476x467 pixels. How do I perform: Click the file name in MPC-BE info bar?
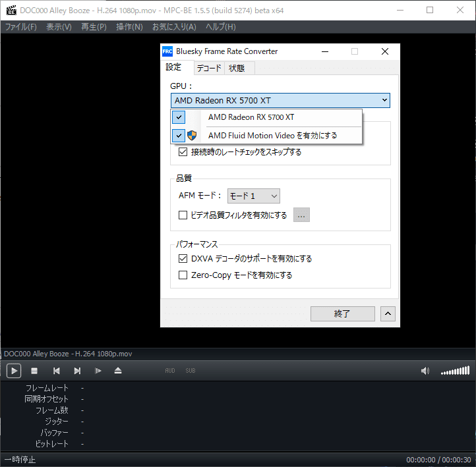[x=68, y=354]
